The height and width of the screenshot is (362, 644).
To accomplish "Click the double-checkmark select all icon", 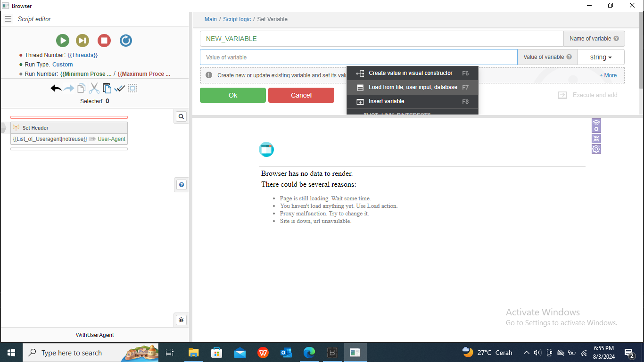I will coord(120,88).
